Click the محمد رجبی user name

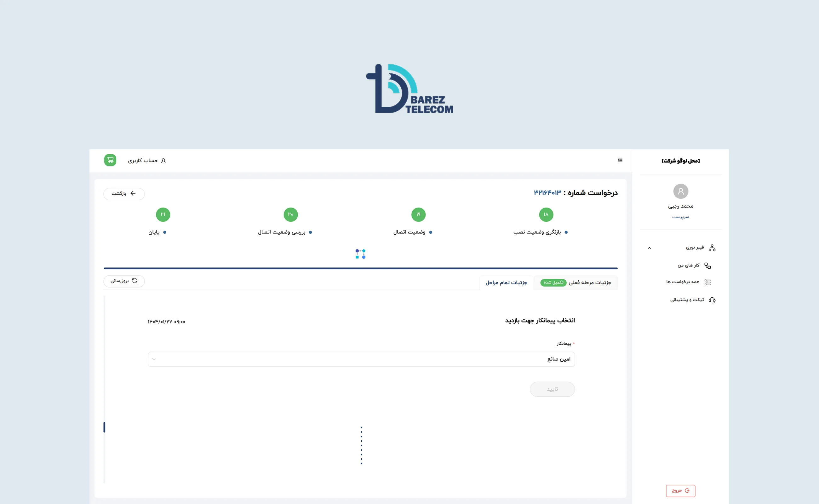coord(681,206)
